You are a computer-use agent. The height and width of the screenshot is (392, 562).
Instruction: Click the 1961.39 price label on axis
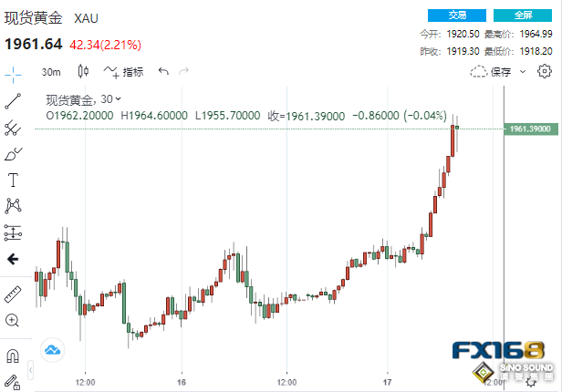(530, 129)
